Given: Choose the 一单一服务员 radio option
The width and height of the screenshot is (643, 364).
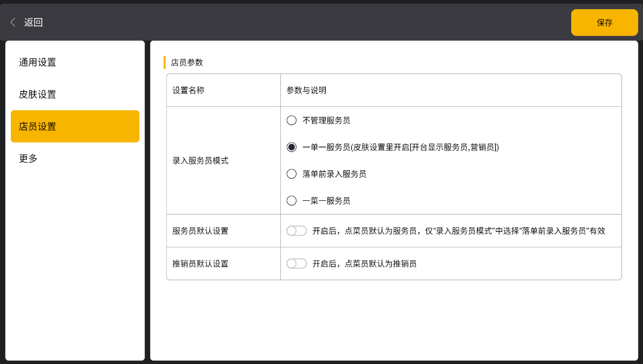Looking at the screenshot, I should 292,147.
